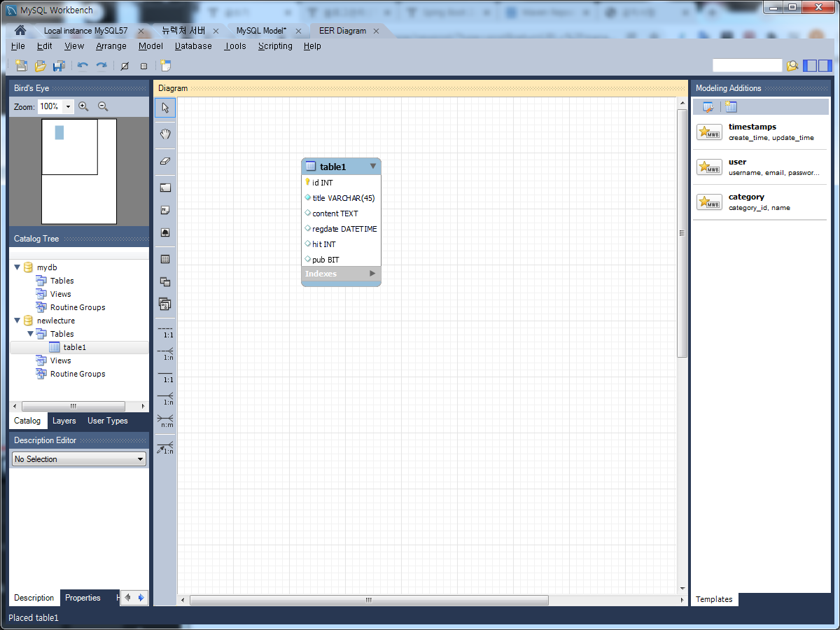840x630 pixels.
Task: Select the new layer tool
Action: click(165, 188)
